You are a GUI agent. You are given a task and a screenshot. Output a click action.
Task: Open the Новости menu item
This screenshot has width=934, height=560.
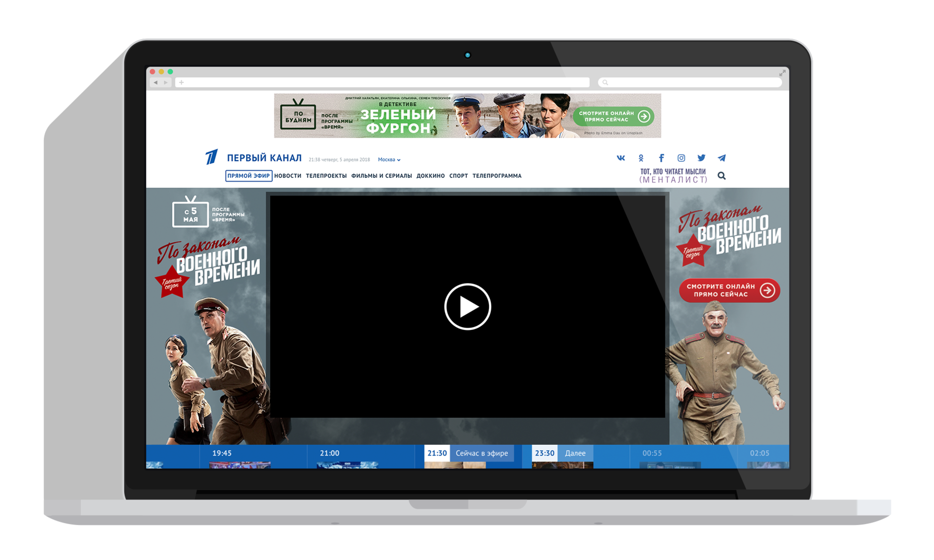[x=287, y=176]
